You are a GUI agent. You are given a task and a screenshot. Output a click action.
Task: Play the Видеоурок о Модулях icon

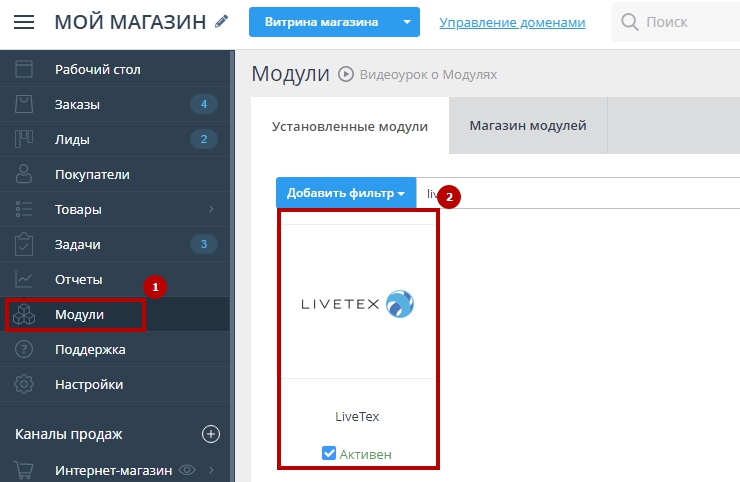[345, 74]
